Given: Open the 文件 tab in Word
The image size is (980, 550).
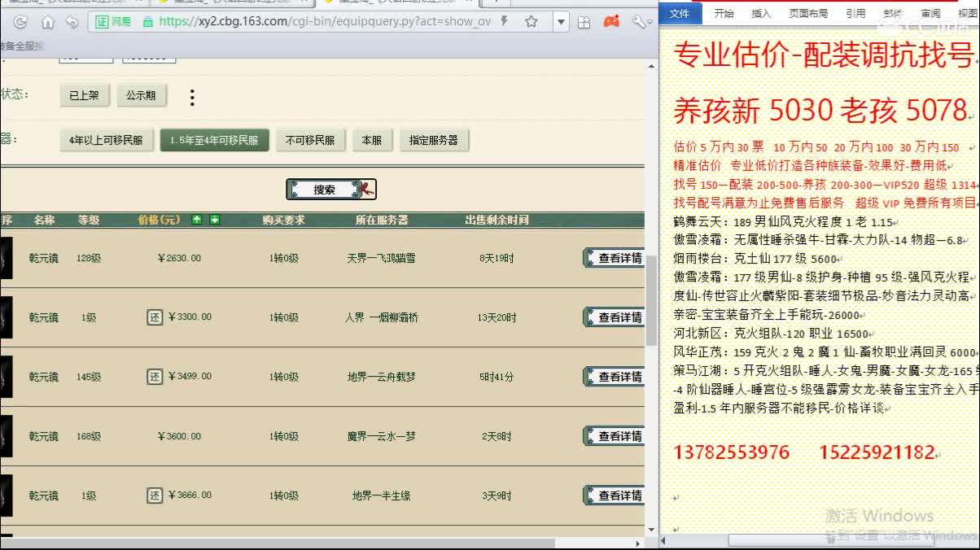Looking at the screenshot, I should click(x=679, y=13).
